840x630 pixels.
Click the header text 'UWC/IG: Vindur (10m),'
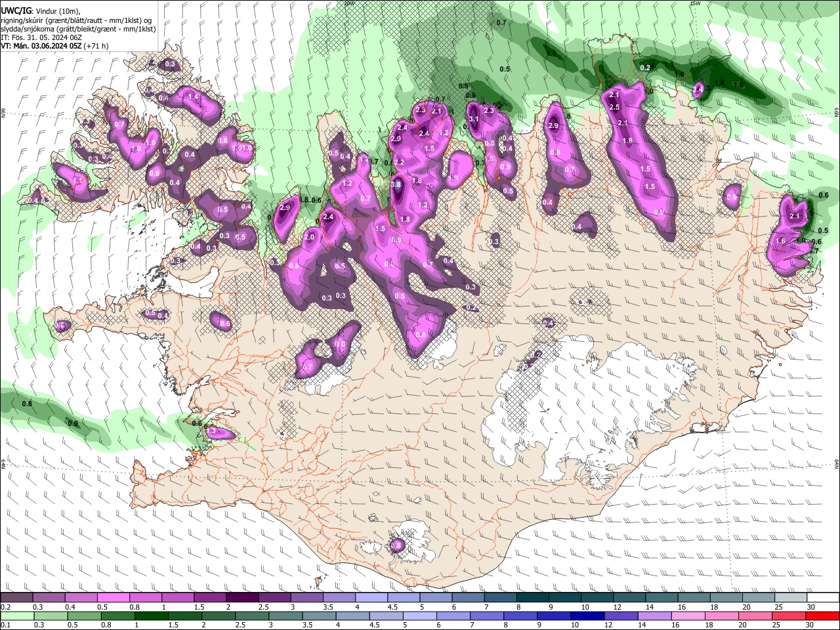tap(41, 10)
